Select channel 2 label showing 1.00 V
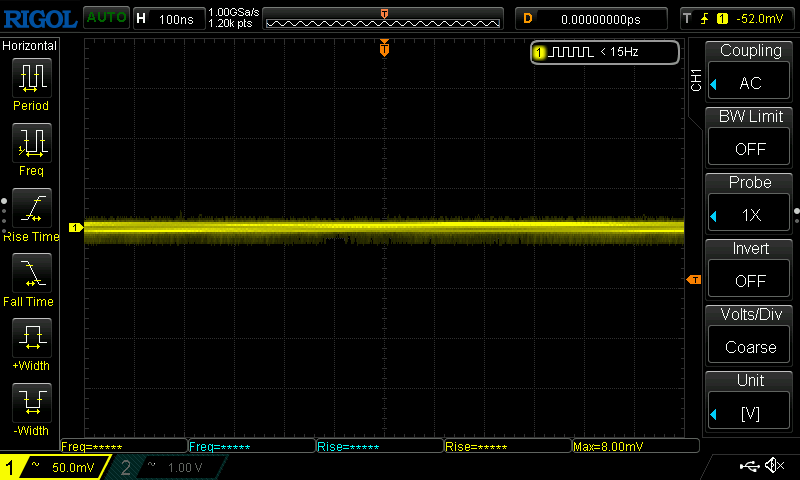This screenshot has height=480, width=800. [168, 467]
